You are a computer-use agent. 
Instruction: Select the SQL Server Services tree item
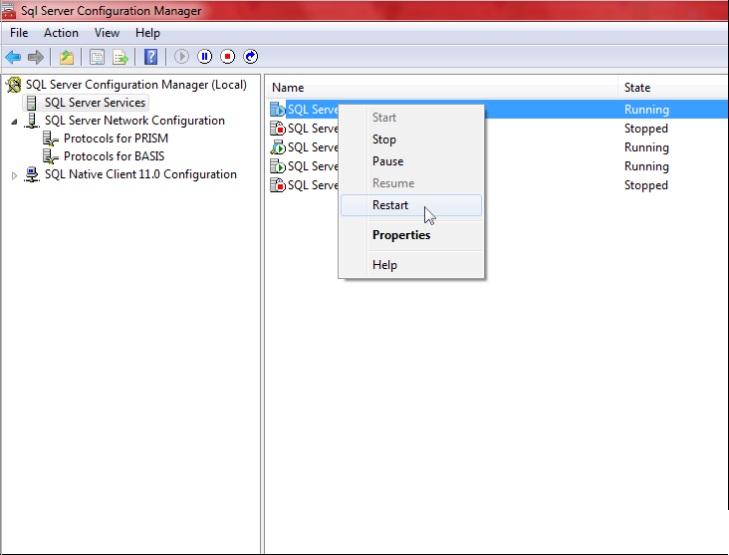coord(95,103)
